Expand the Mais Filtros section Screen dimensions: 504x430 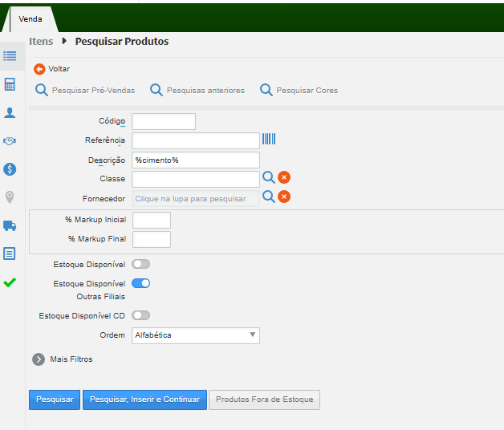(x=39, y=359)
